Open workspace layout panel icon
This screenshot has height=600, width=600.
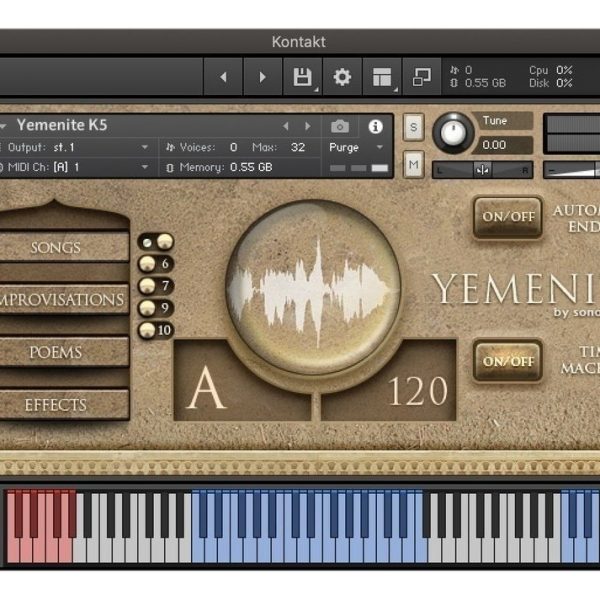[382, 77]
